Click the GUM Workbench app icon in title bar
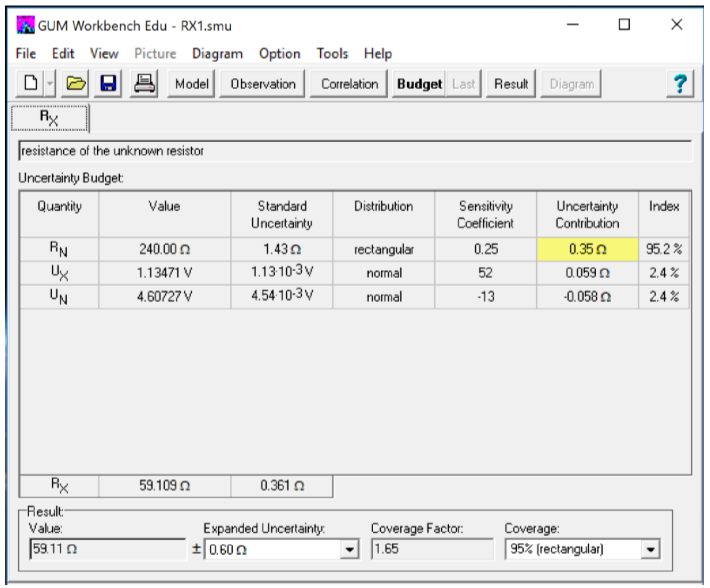 point(26,25)
